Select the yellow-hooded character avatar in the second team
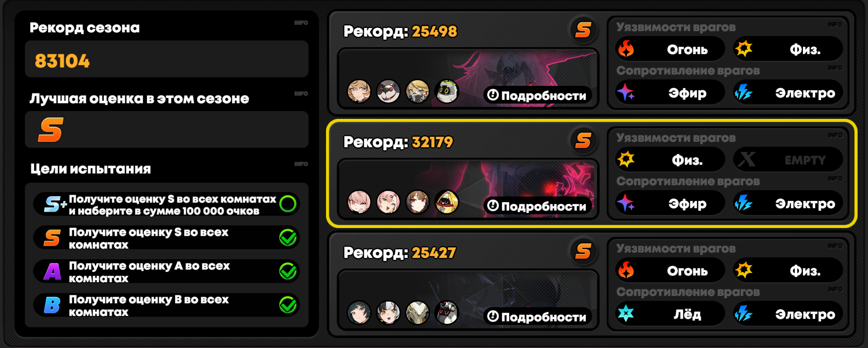 point(447,202)
